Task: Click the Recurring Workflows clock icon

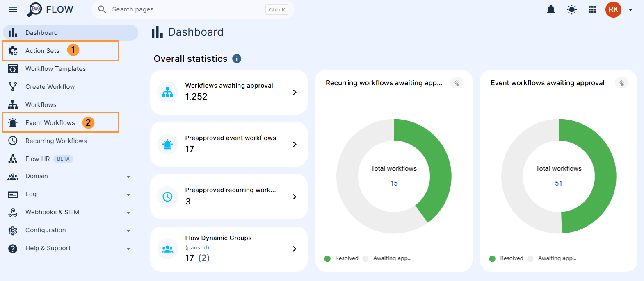Action: (13, 140)
